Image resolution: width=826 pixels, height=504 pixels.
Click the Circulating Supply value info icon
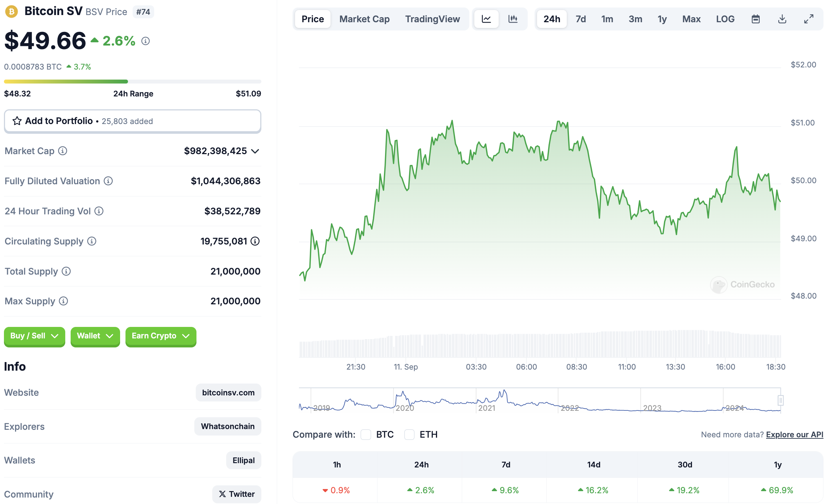click(255, 241)
